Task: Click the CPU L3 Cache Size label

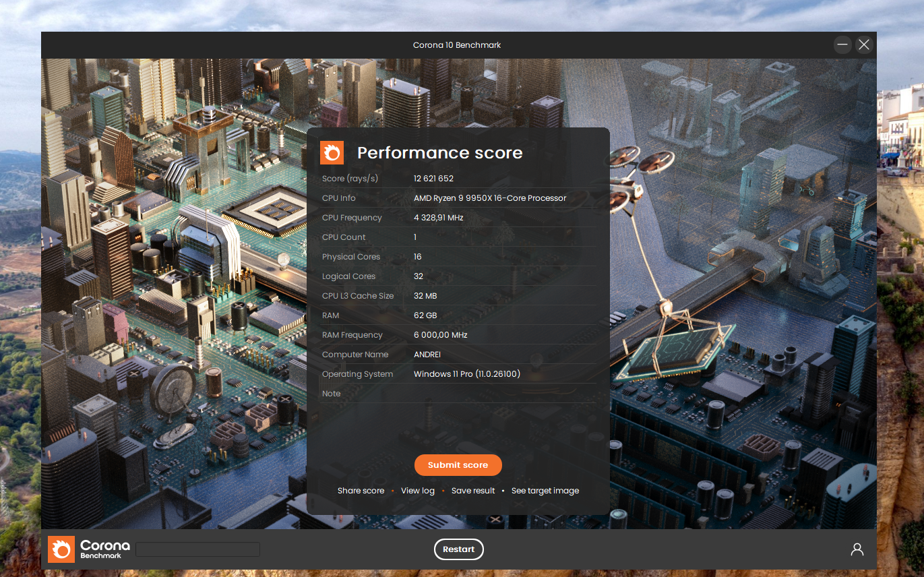Action: (358, 296)
